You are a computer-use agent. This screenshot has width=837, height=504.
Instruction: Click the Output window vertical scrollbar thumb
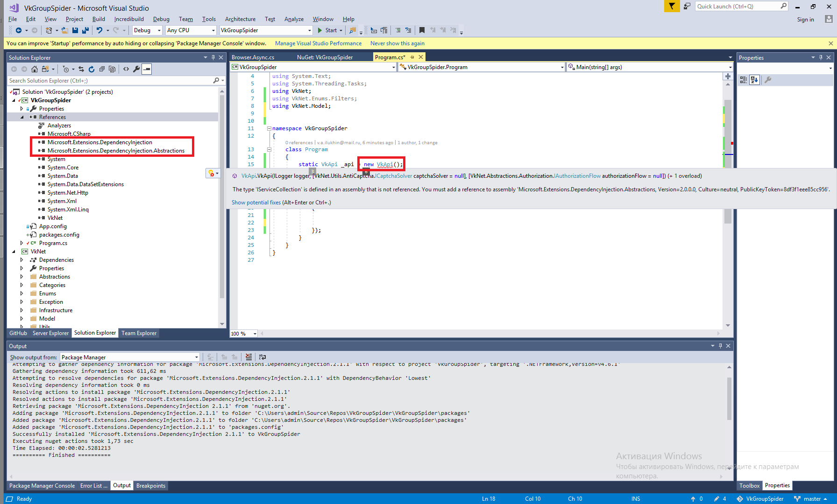729,399
